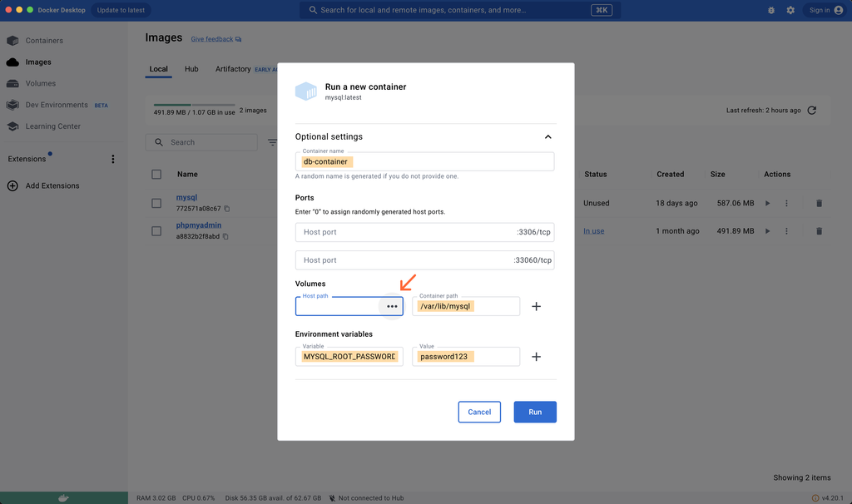This screenshot has width=852, height=504.
Task: Check the phpmyadmin image checkbox
Action: pos(156,230)
